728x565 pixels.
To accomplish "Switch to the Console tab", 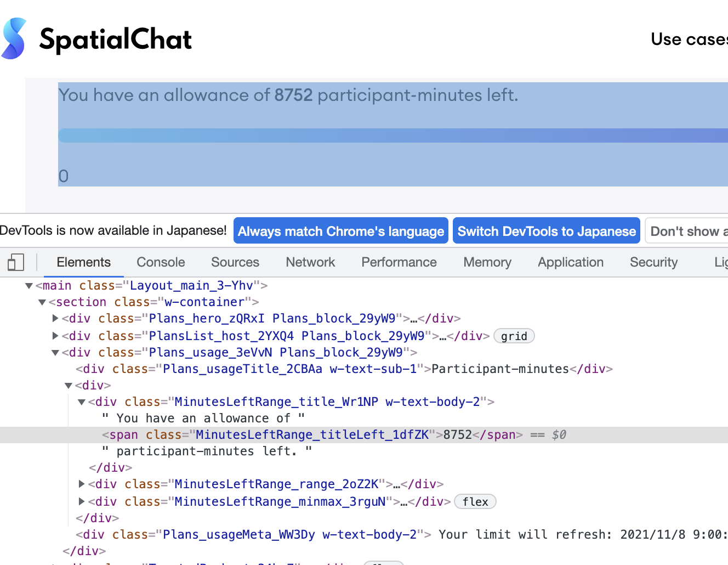I will [161, 262].
